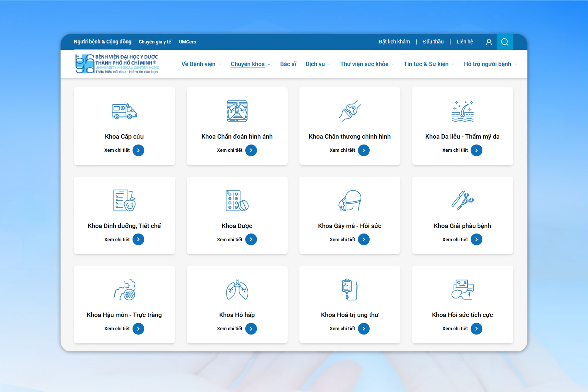Click the lung X-ray icon for Chẩn đoán hình ảnh
This screenshot has width=588, height=392.
237,111
